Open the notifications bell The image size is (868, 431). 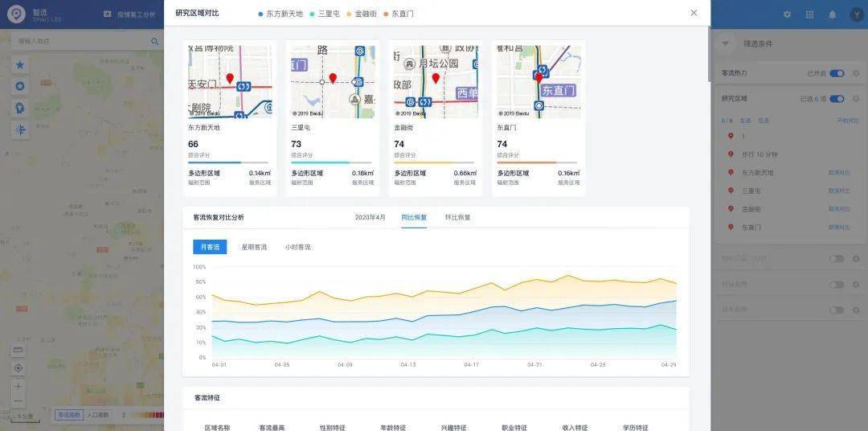click(832, 14)
